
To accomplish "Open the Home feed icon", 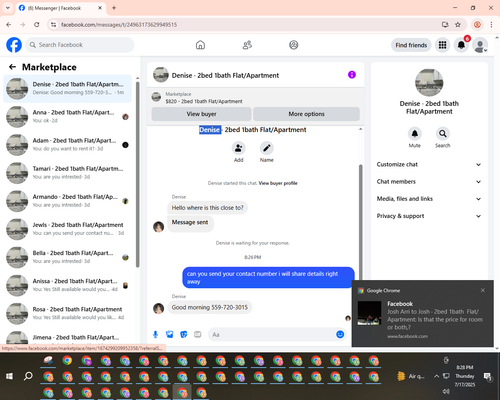I will click(x=200, y=45).
